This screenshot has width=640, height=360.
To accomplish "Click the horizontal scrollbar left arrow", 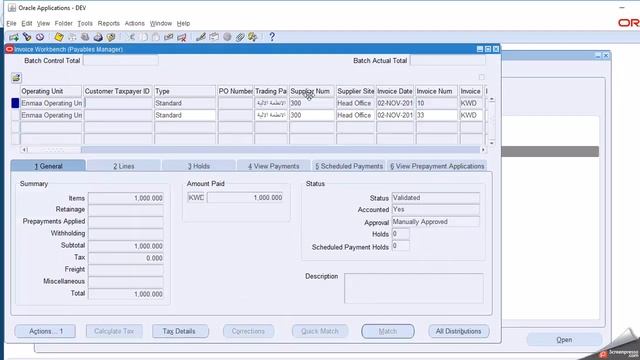I will (24, 150).
